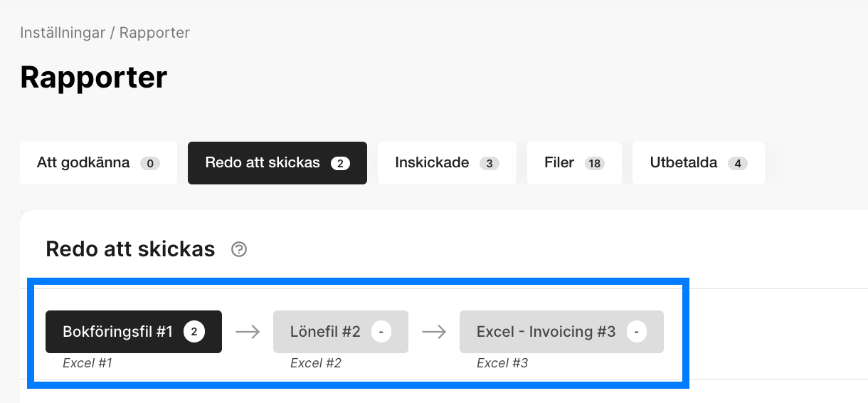Click the Excel #1 label under Bokföringsfil
The height and width of the screenshot is (403, 868).
[x=88, y=363]
